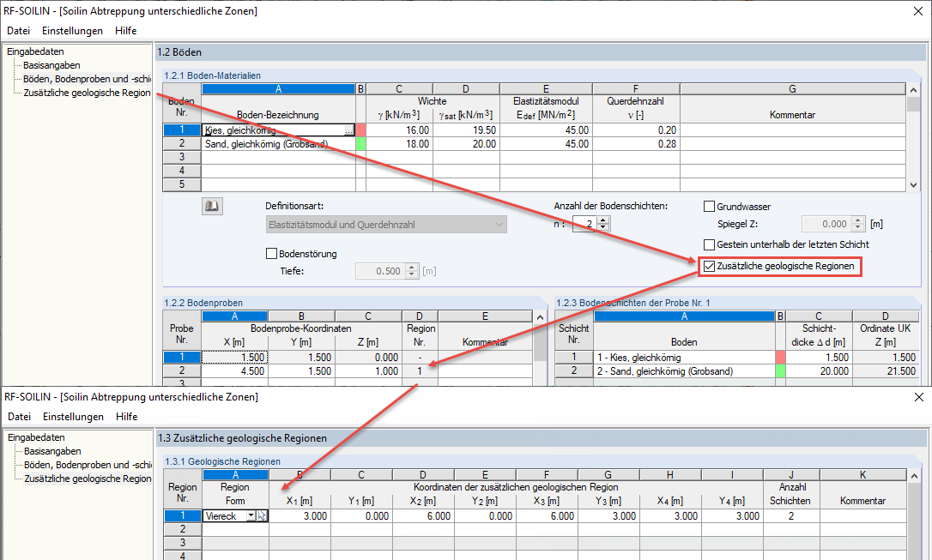Select Böden, Bodenproben tree item in upper window
The height and width of the screenshot is (560, 932).
87,79
